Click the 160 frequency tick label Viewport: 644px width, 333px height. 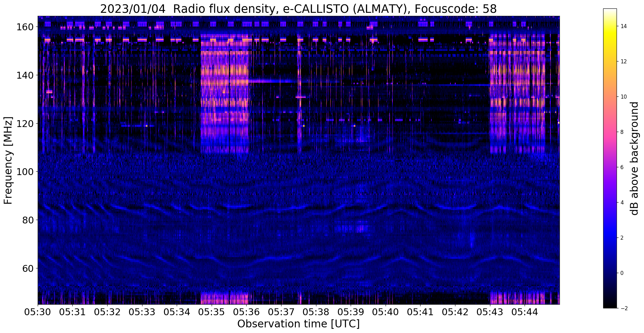pyautogui.click(x=25, y=27)
